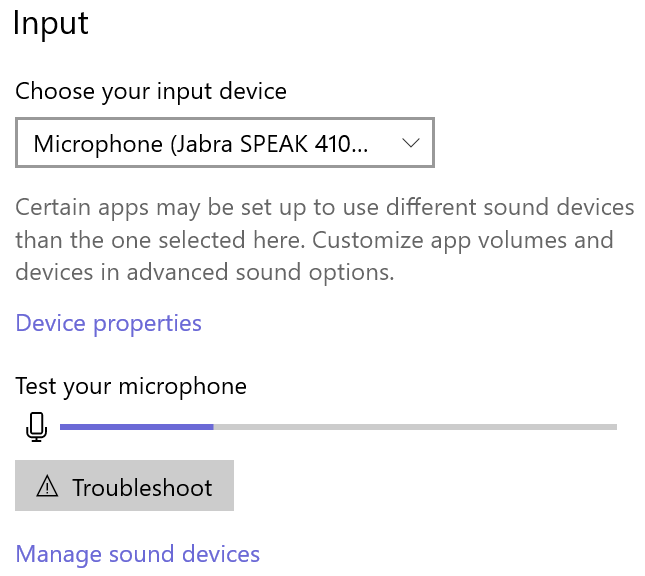The width and height of the screenshot is (645, 576).
Task: Open the Device properties link
Action: coord(108,323)
